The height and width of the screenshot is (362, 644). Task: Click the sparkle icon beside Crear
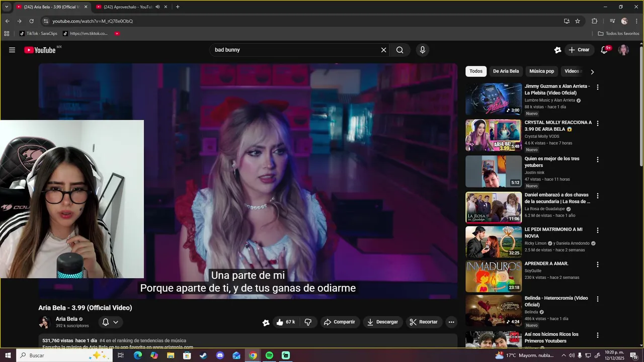(557, 50)
